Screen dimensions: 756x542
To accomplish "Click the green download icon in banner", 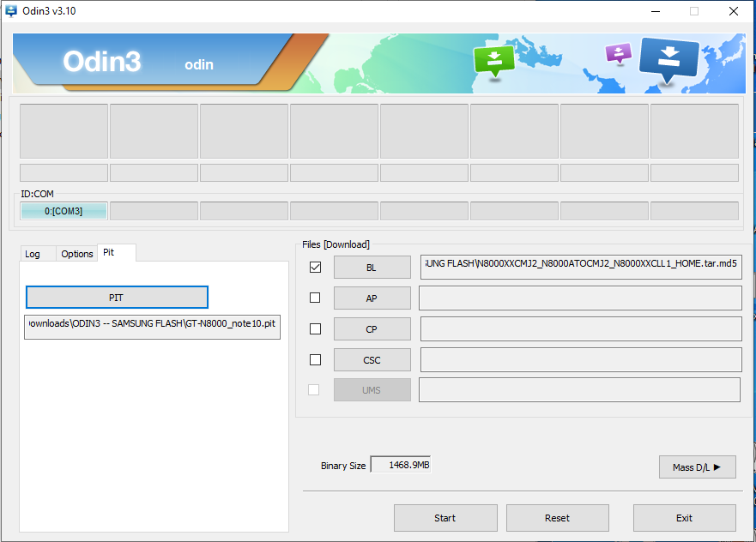I will [x=494, y=61].
